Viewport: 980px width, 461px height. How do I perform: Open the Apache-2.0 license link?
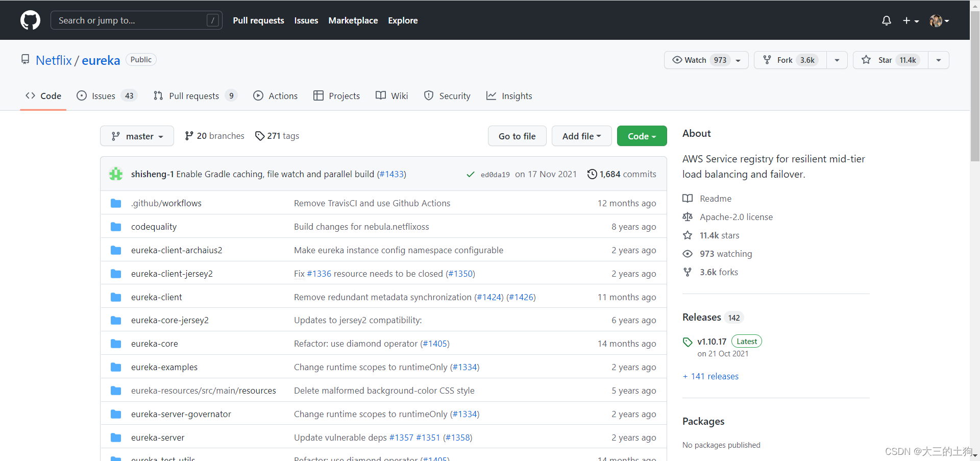pyautogui.click(x=728, y=217)
